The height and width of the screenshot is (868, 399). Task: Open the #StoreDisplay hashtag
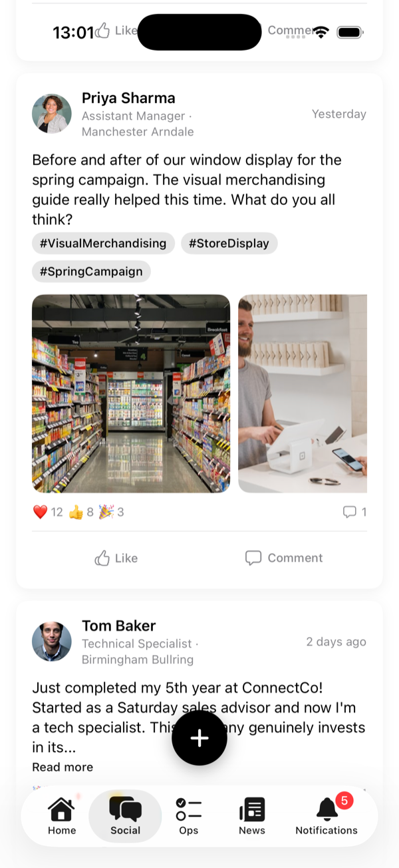click(x=229, y=243)
